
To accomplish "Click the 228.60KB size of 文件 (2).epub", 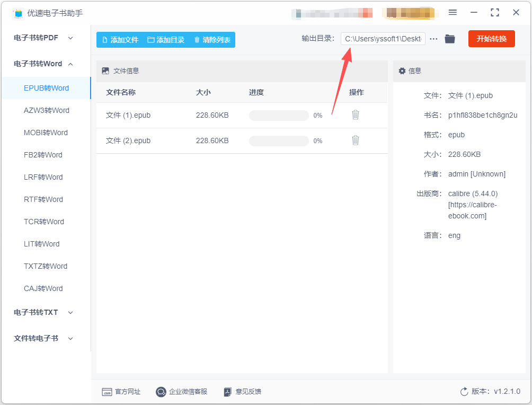I will [212, 140].
